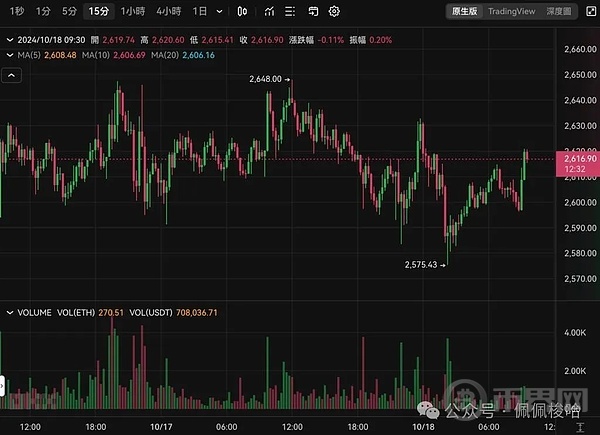Expand the chart to fullscreen

click(591, 11)
